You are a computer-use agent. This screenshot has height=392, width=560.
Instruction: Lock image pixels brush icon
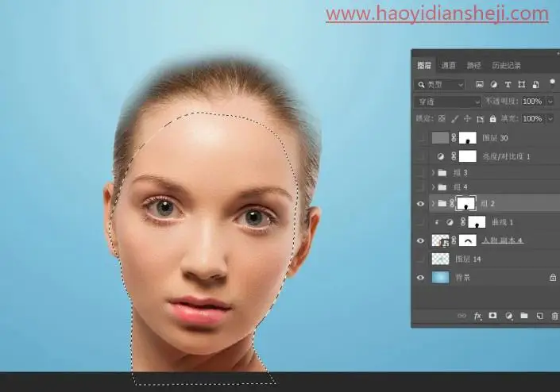[454, 119]
